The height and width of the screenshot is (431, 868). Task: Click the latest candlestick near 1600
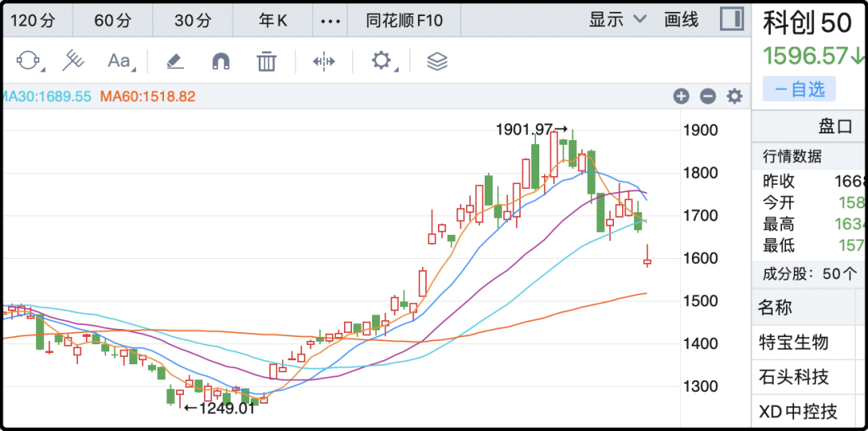pos(647,261)
